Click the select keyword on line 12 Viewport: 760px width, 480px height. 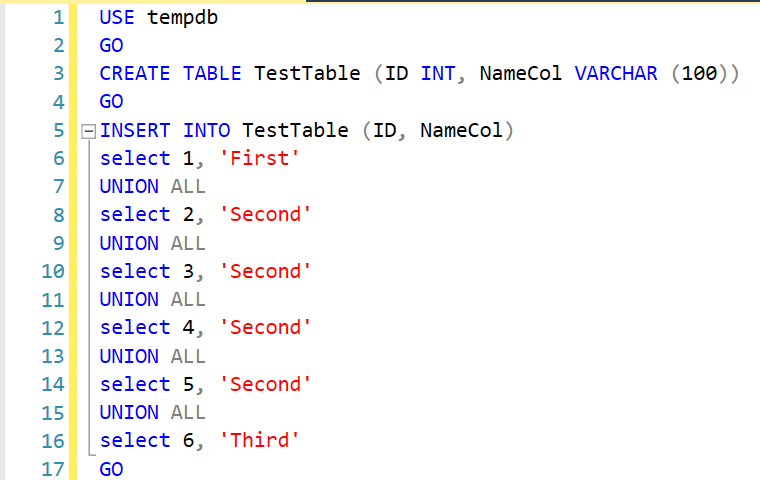click(x=135, y=328)
